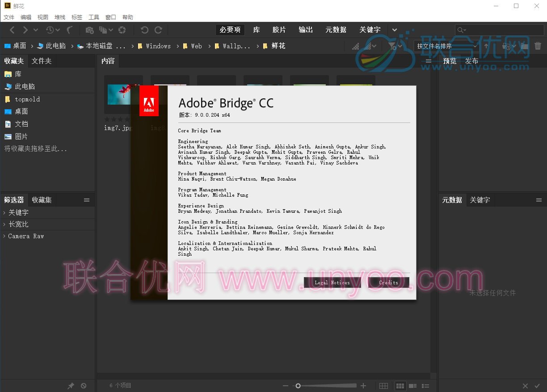547x392 pixels.
Task: Open the 工具 menu
Action: point(94,17)
